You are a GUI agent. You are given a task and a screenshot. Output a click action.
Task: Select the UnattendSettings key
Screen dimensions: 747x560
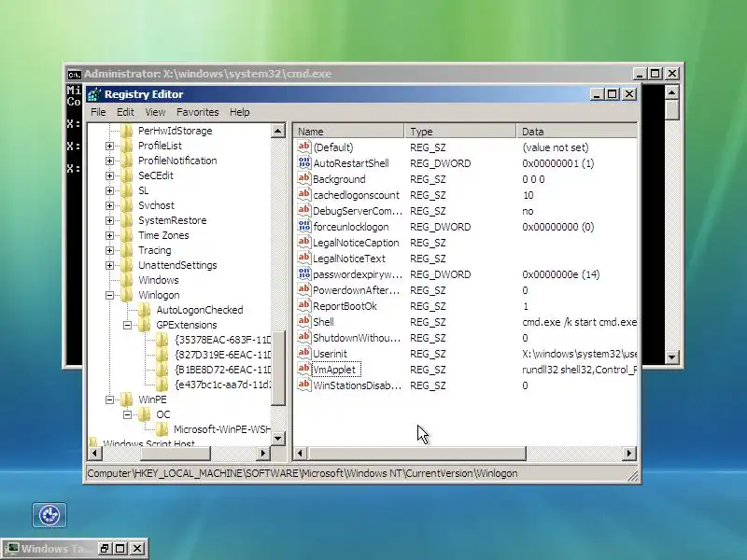177,265
